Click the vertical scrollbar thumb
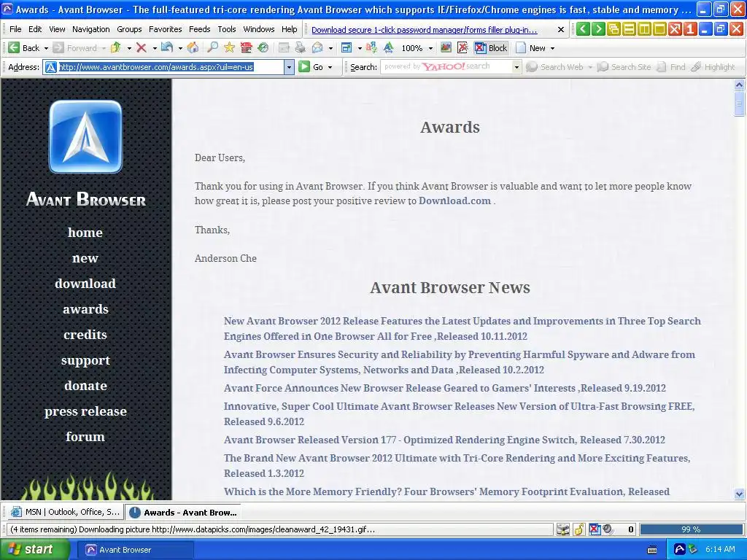The height and width of the screenshot is (560, 747). 739,104
